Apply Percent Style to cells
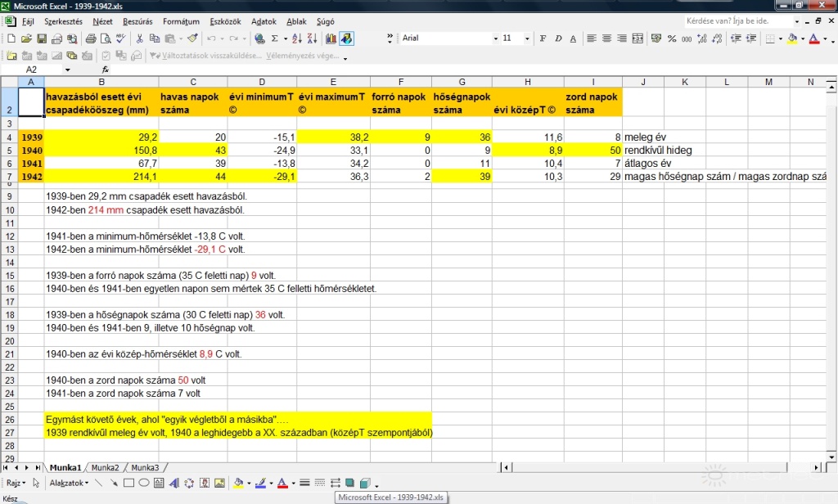 672,38
